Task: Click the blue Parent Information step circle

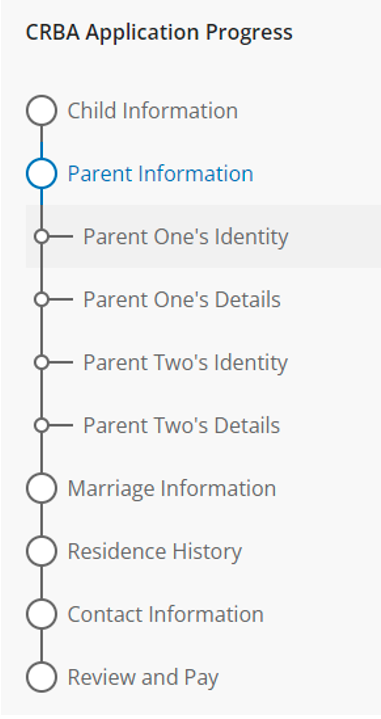Action: pyautogui.click(x=41, y=173)
